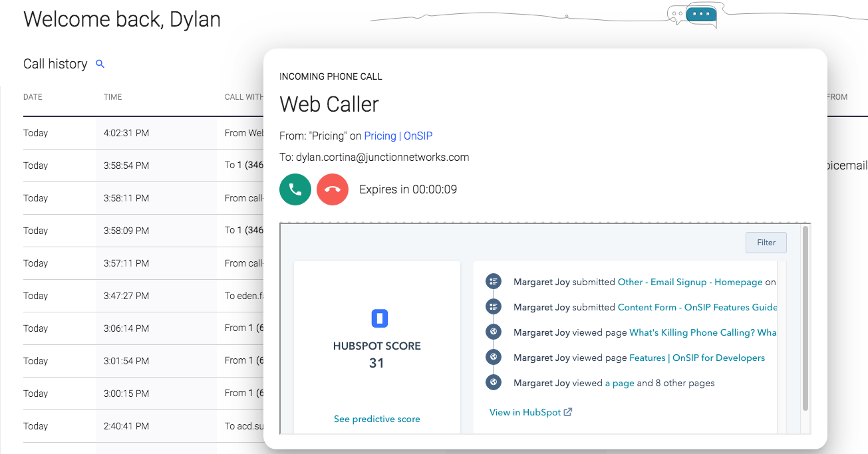Click globe icon beside Features OnSIP for Developers
This screenshot has height=454, width=868.
[x=494, y=358]
